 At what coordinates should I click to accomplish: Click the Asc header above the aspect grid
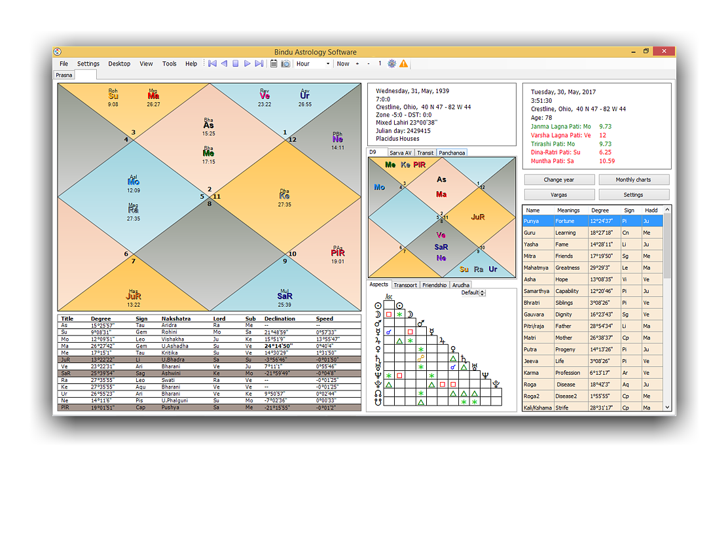[389, 296]
